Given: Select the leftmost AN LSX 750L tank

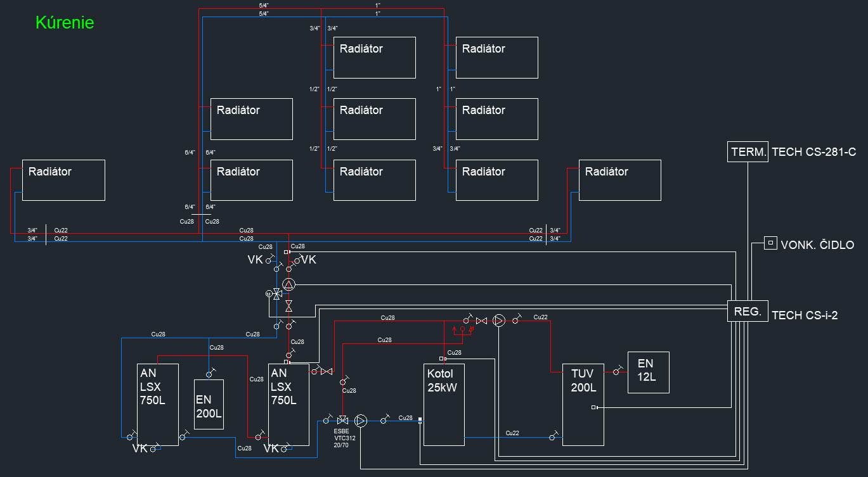Looking at the screenshot, I should pyautogui.click(x=158, y=404).
